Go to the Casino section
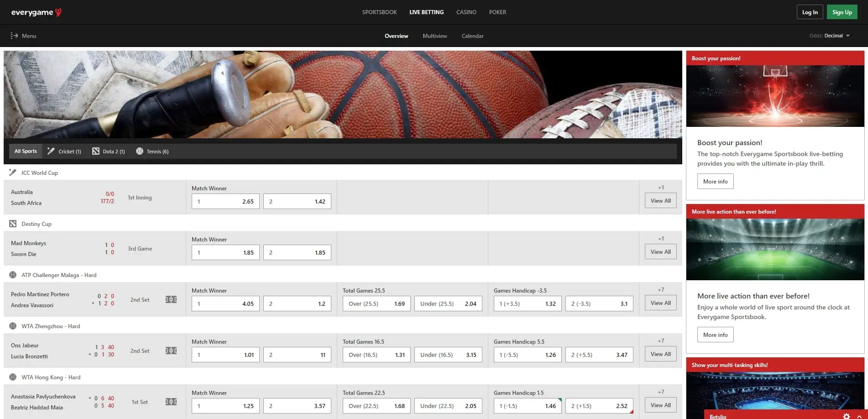This screenshot has width=868, height=419. (466, 12)
